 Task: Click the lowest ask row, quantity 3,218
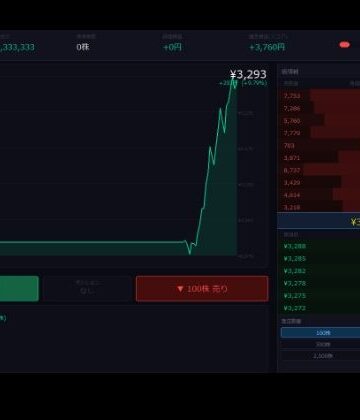tap(319, 207)
